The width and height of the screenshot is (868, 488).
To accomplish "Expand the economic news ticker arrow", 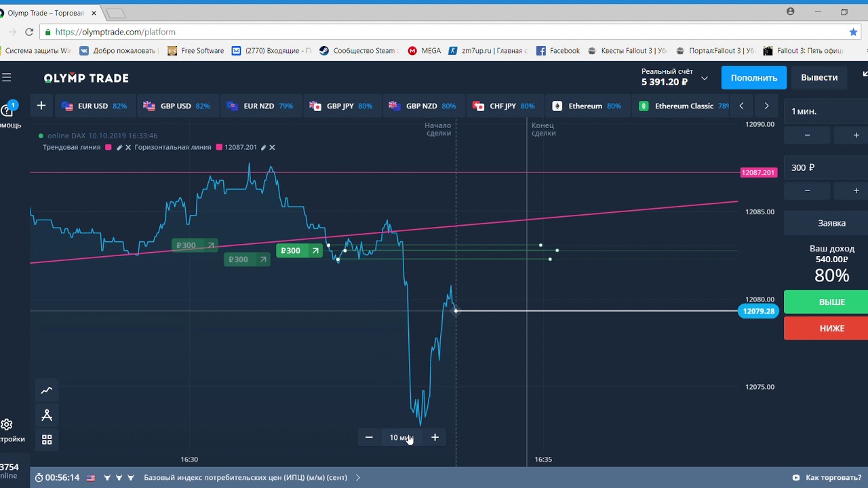I will point(358,478).
